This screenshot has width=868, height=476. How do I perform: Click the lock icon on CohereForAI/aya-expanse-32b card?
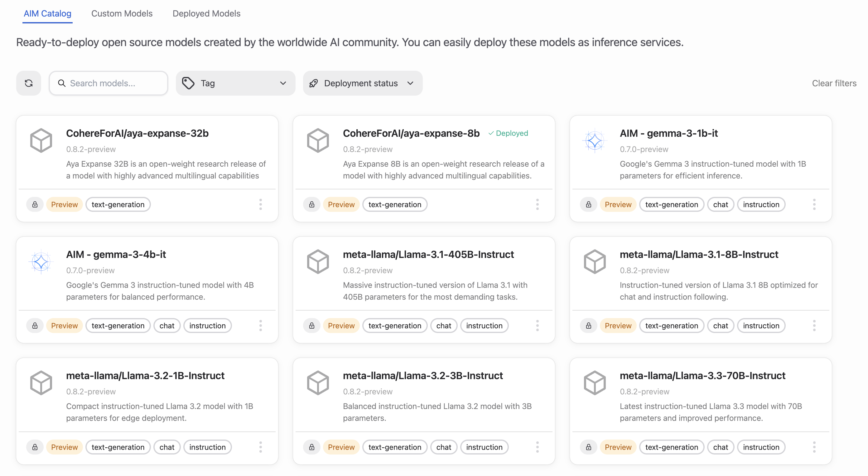coord(35,204)
